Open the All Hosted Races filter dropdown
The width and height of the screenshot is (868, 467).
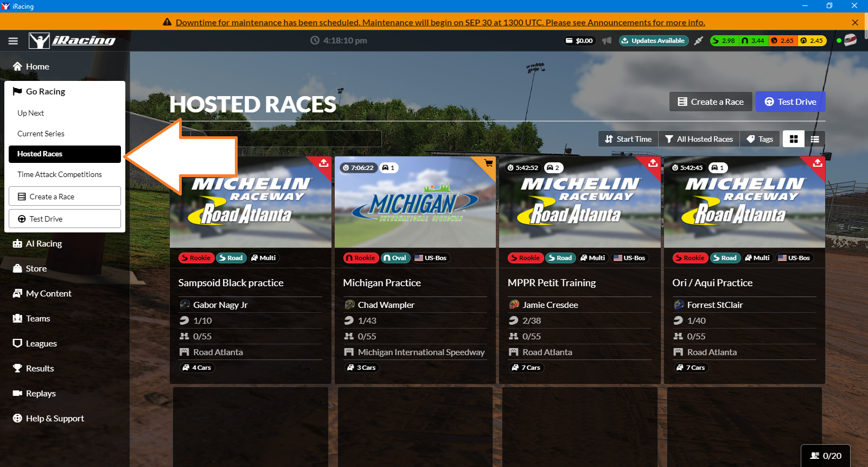tap(699, 139)
